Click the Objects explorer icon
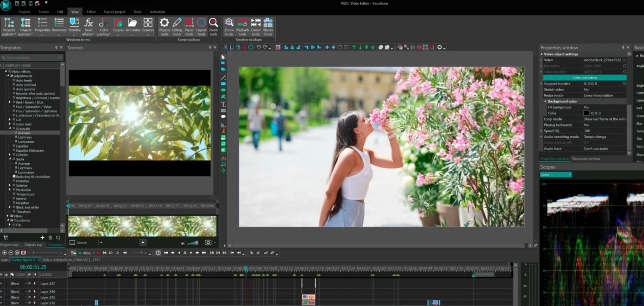644x306 pixels. [25, 25]
